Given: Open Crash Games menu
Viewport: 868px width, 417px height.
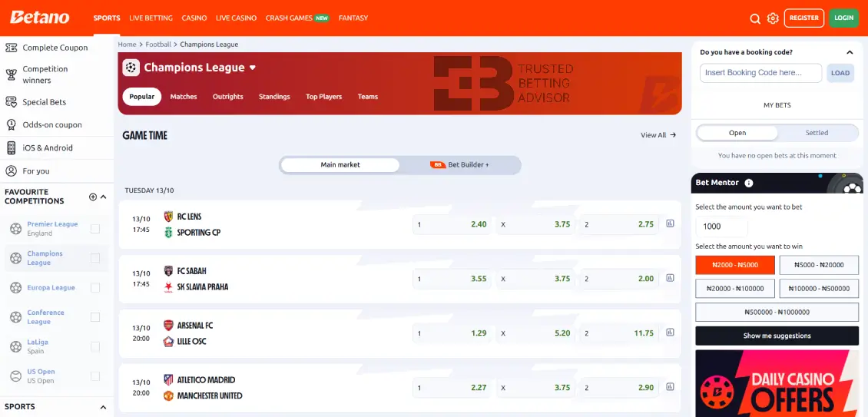Looking at the screenshot, I should (297, 18).
